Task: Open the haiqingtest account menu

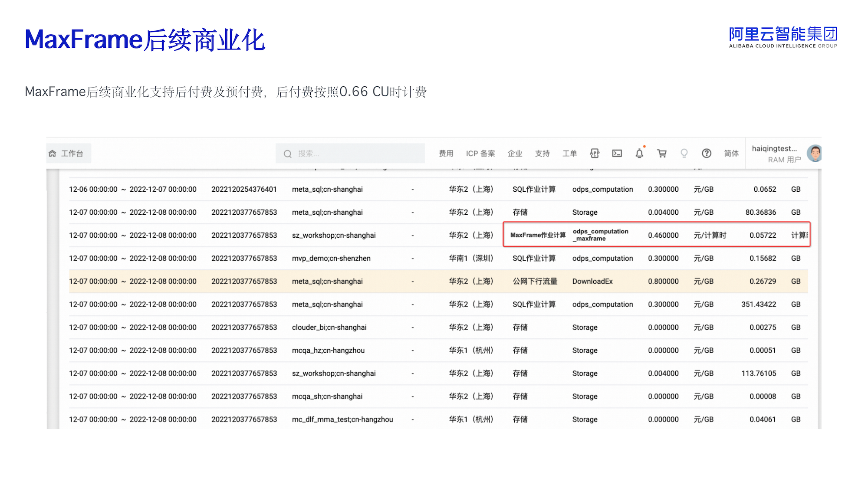Action: [776, 154]
